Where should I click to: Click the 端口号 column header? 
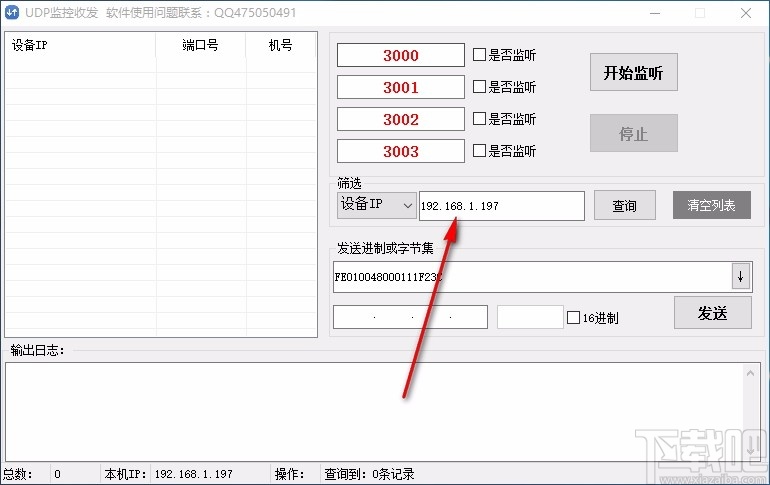(200, 45)
